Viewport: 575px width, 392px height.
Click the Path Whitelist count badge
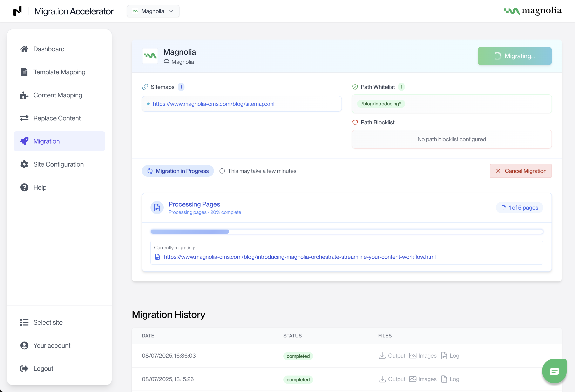(401, 87)
